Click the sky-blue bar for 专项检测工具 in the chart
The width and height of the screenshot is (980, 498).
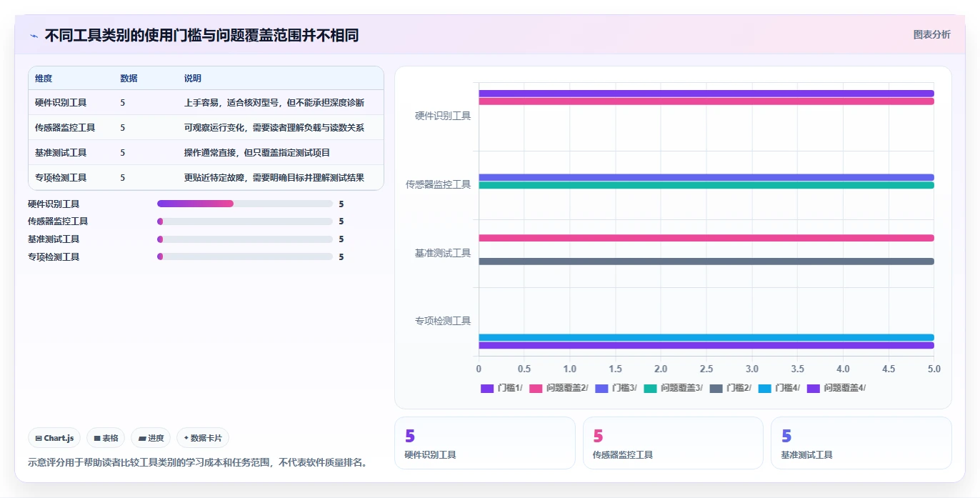coord(706,337)
